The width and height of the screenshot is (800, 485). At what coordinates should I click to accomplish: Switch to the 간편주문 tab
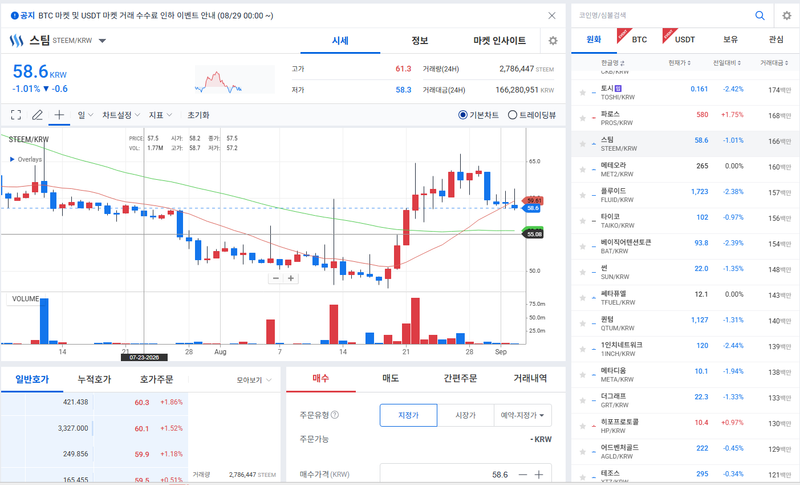tap(460, 378)
